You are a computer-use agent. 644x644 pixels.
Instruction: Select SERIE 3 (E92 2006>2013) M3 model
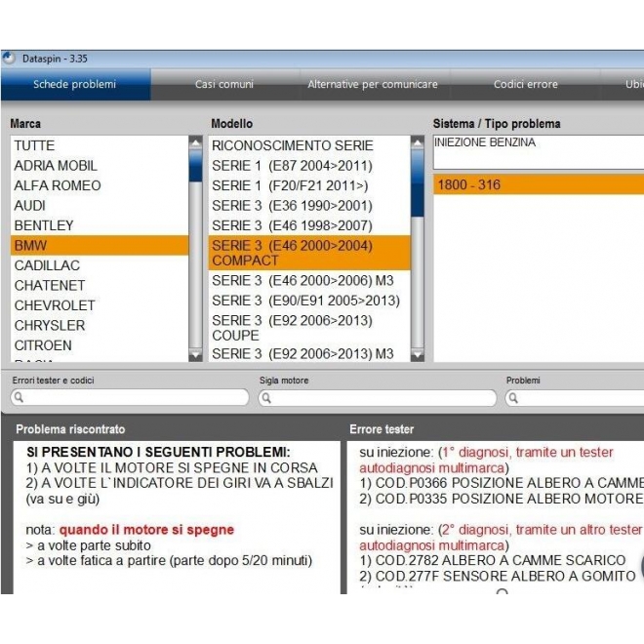[x=309, y=353]
